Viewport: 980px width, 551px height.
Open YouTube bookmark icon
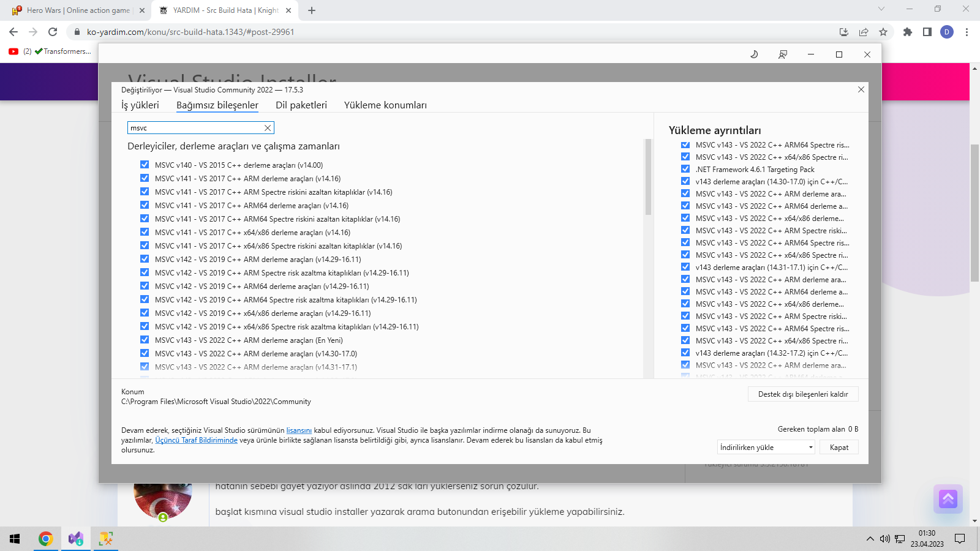13,51
